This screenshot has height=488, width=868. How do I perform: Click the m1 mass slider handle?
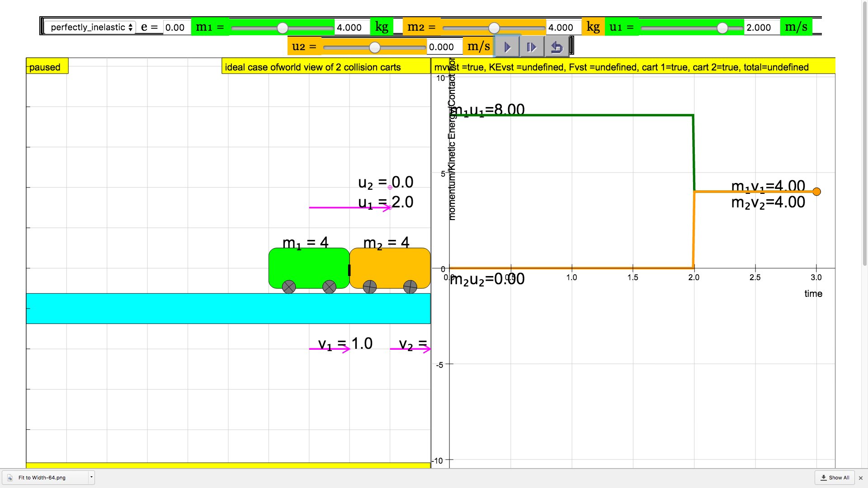coord(283,28)
